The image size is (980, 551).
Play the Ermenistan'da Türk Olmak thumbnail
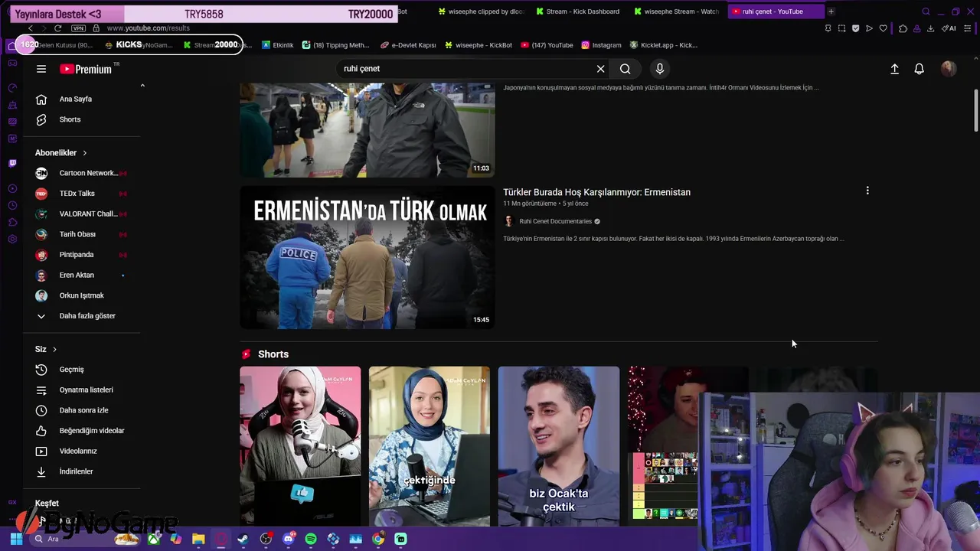tap(367, 257)
